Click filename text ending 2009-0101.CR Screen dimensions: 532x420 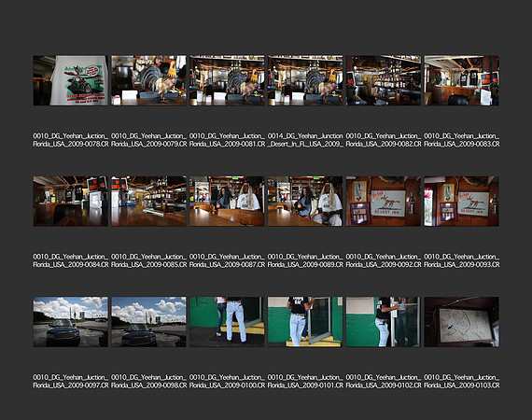305,381
